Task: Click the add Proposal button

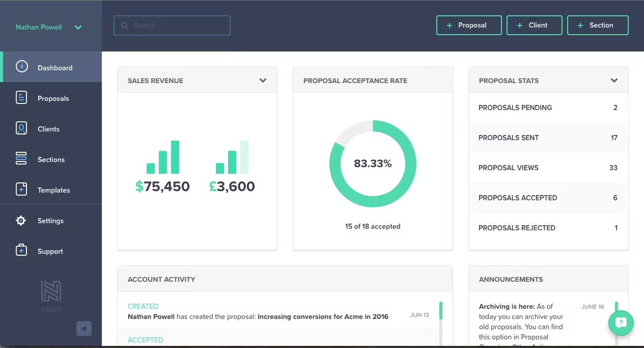Action: point(469,25)
